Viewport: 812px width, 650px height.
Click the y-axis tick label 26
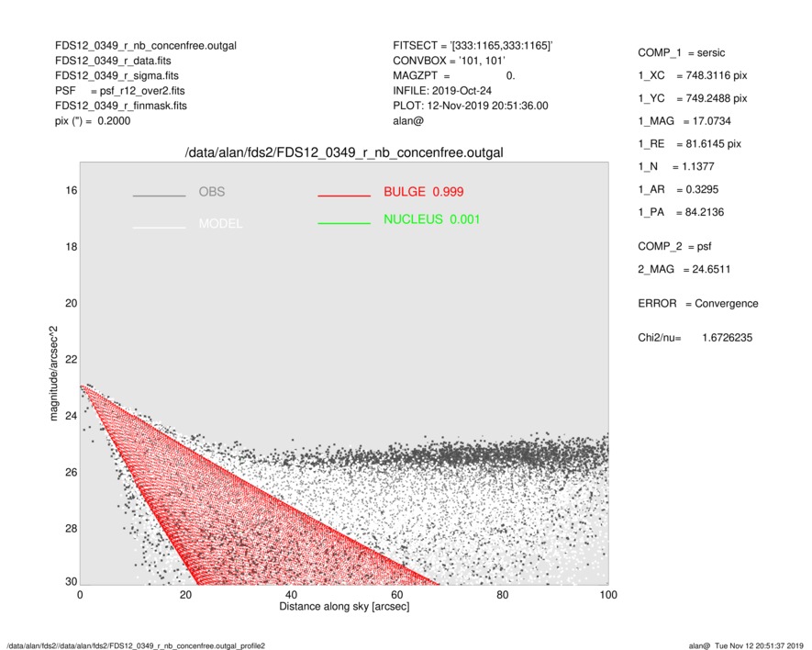pos(71,472)
